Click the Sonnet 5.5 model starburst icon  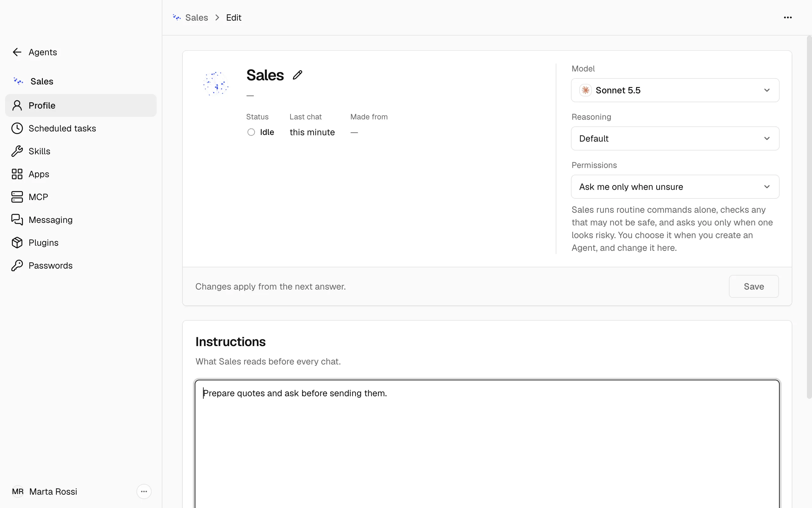[x=586, y=90]
